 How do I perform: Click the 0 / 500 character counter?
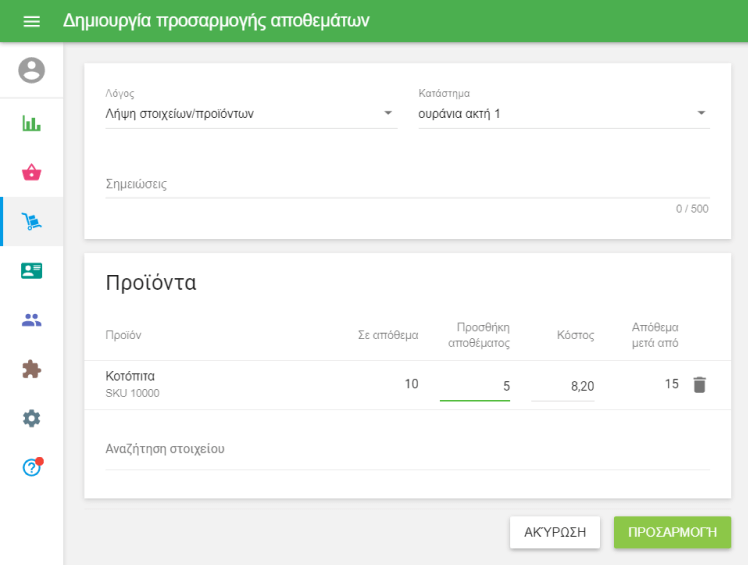point(692,209)
